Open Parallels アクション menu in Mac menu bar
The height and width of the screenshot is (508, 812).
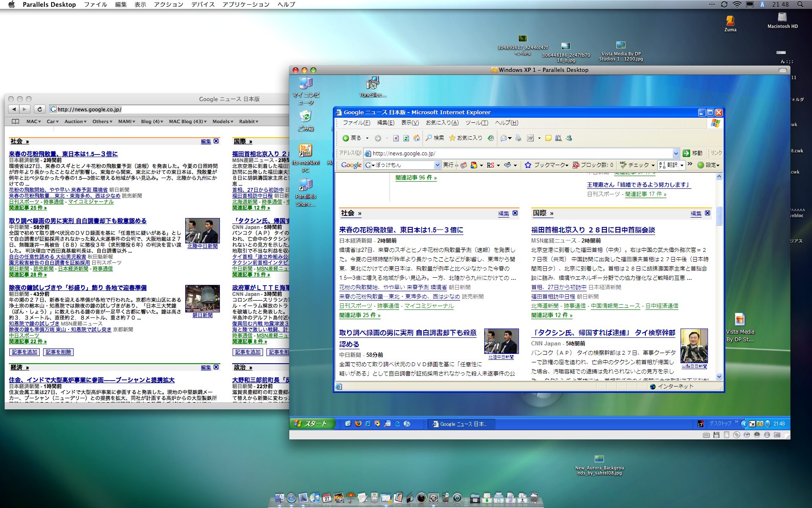[x=168, y=4]
